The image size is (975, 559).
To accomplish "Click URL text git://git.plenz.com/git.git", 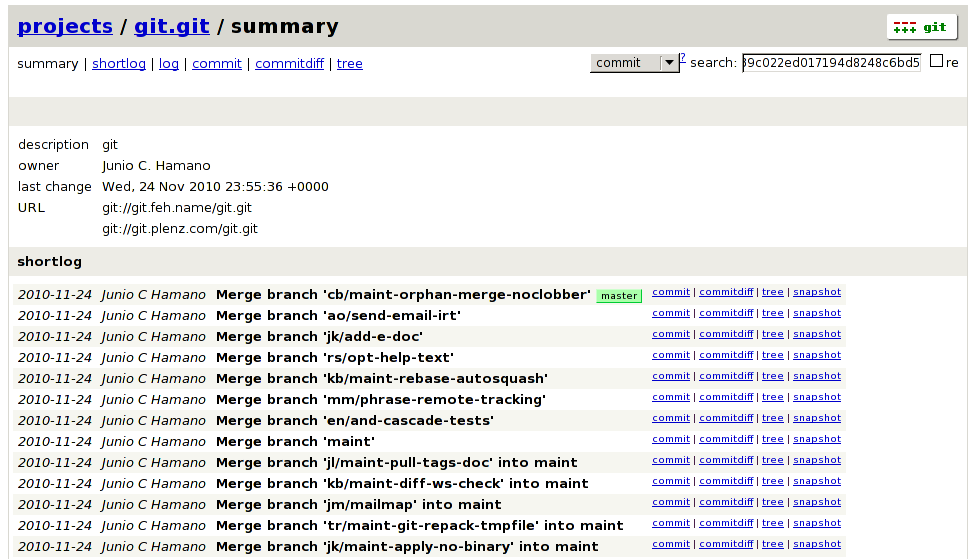I will pos(180,229).
